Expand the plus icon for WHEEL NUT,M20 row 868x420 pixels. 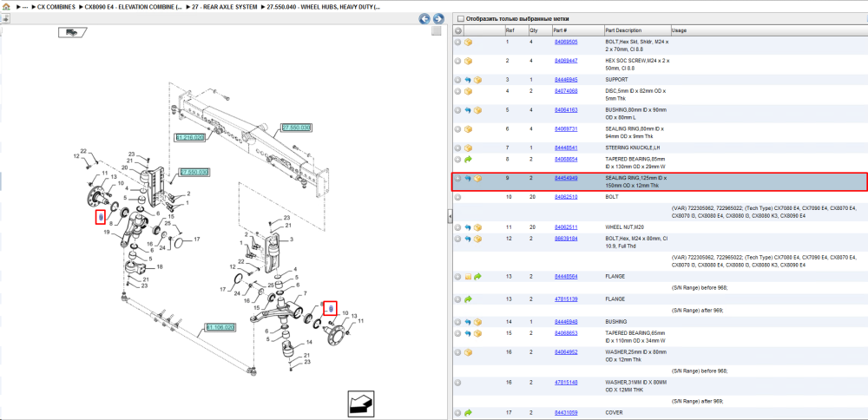pyautogui.click(x=457, y=227)
